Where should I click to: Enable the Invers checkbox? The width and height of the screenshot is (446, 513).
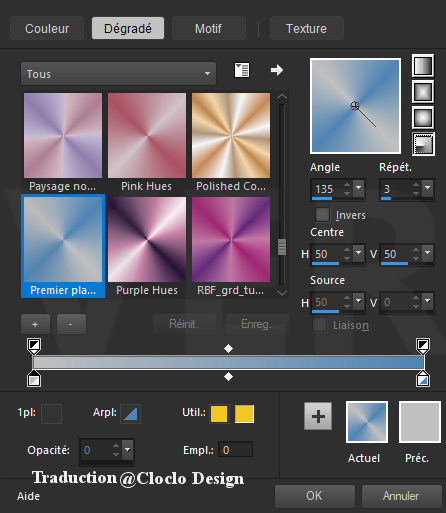click(322, 214)
